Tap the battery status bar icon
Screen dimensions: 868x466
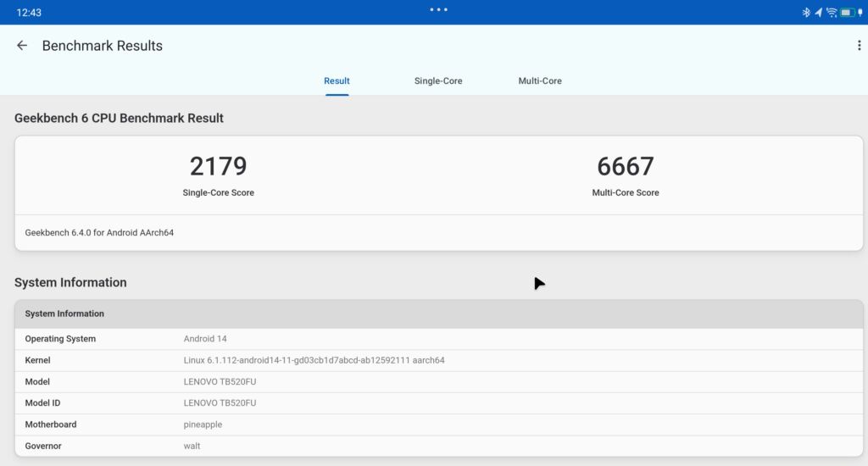847,12
